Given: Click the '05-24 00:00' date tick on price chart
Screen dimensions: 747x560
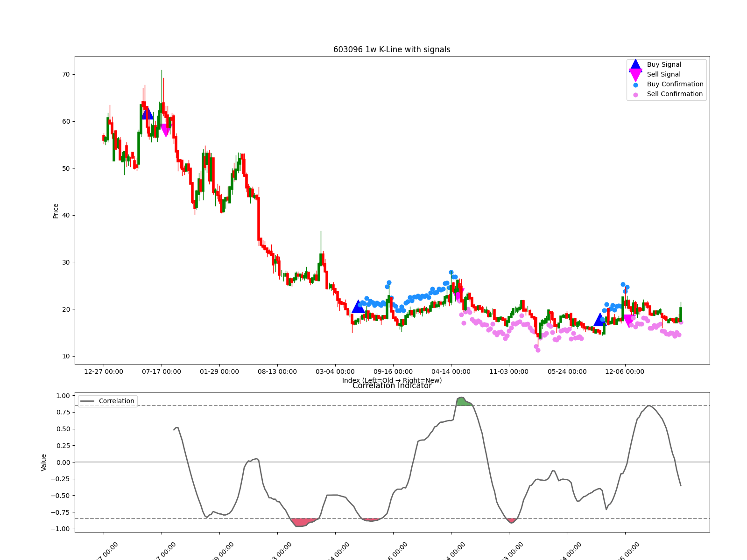Looking at the screenshot, I should (567, 372).
